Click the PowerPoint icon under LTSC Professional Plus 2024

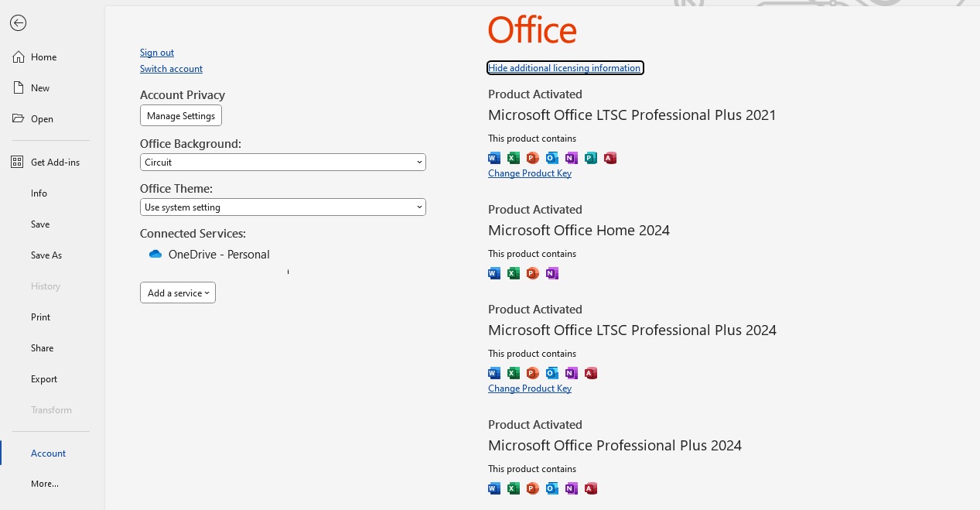point(533,373)
